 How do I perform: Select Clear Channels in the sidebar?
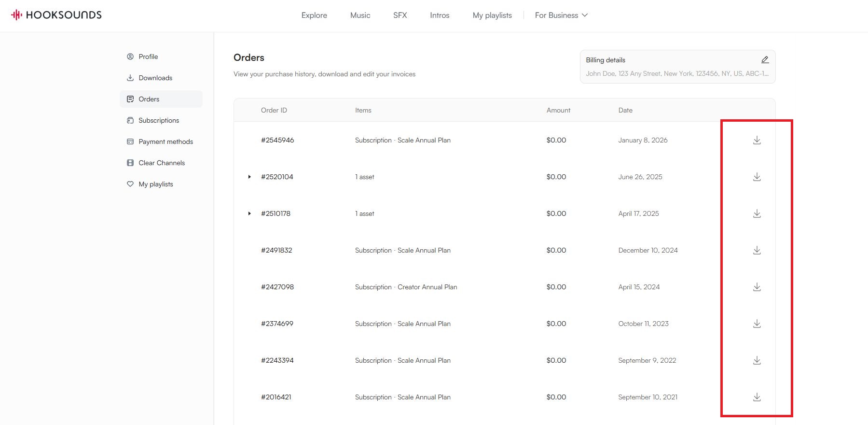pyautogui.click(x=161, y=163)
